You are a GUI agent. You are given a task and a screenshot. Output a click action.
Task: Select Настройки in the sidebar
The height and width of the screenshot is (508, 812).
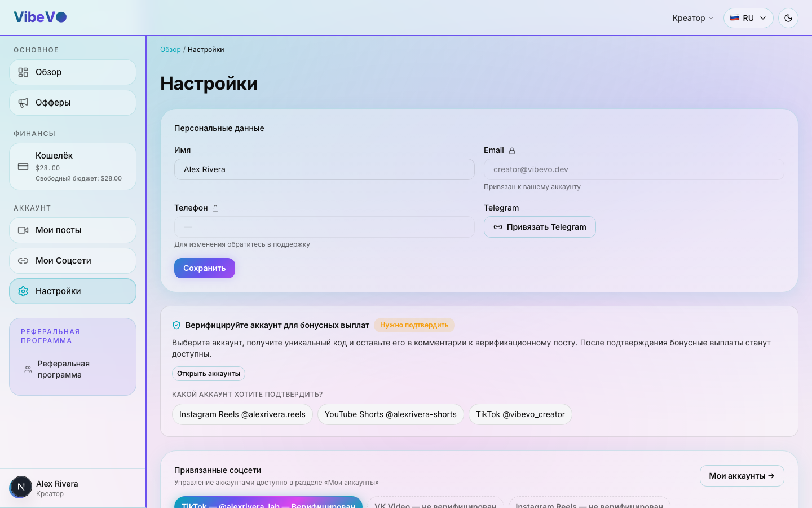(x=73, y=291)
